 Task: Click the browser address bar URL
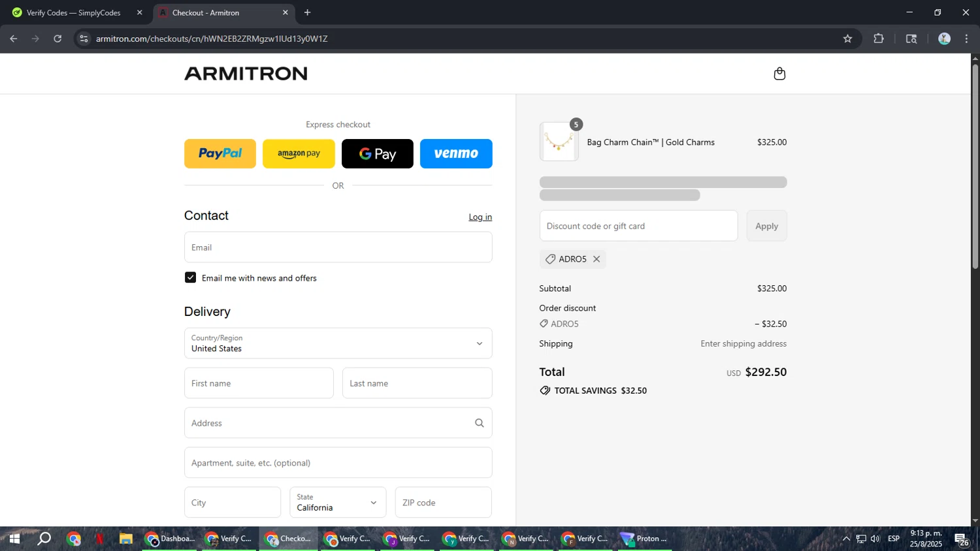click(212, 39)
